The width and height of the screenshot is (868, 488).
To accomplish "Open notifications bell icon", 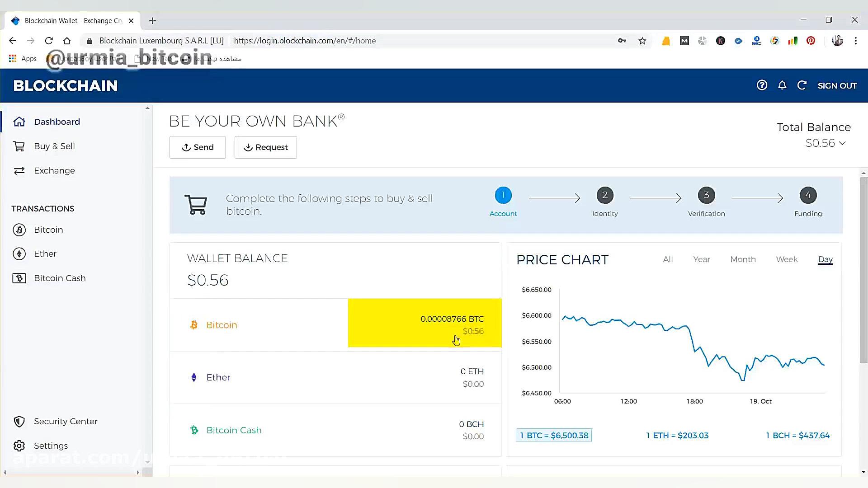I will point(782,85).
